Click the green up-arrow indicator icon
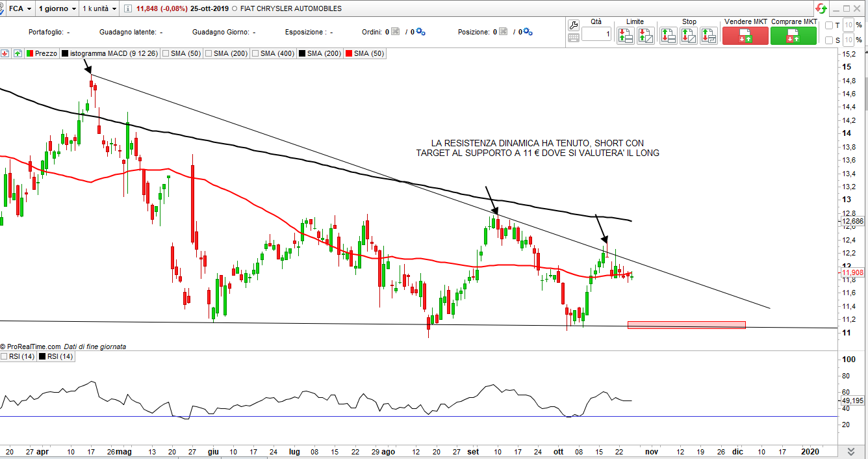The width and height of the screenshot is (868, 459). pos(18,53)
